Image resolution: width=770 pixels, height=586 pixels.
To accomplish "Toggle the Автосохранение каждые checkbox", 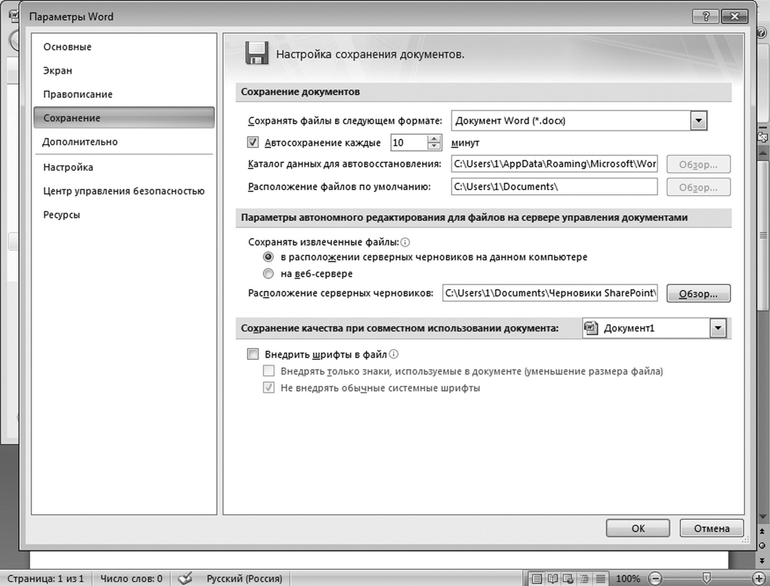I will [252, 142].
